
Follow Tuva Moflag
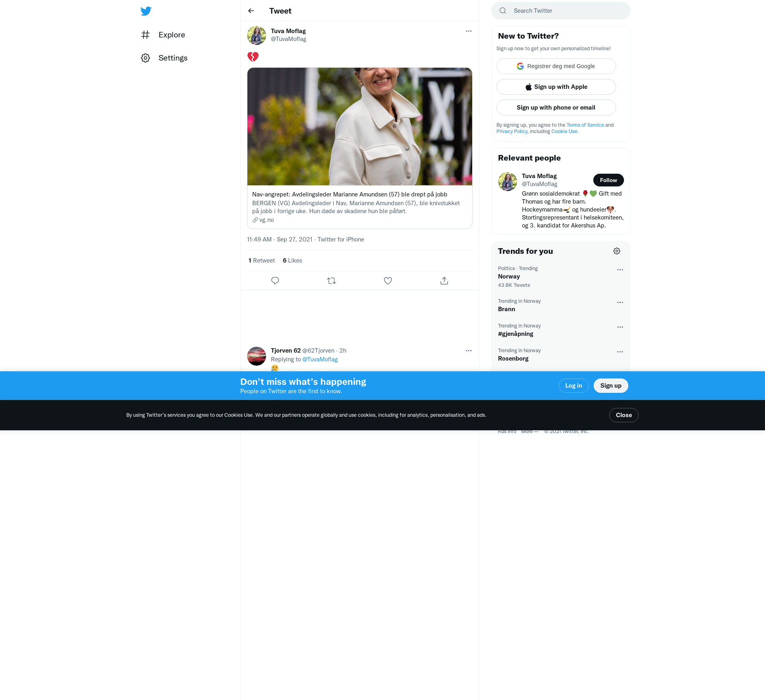(608, 180)
